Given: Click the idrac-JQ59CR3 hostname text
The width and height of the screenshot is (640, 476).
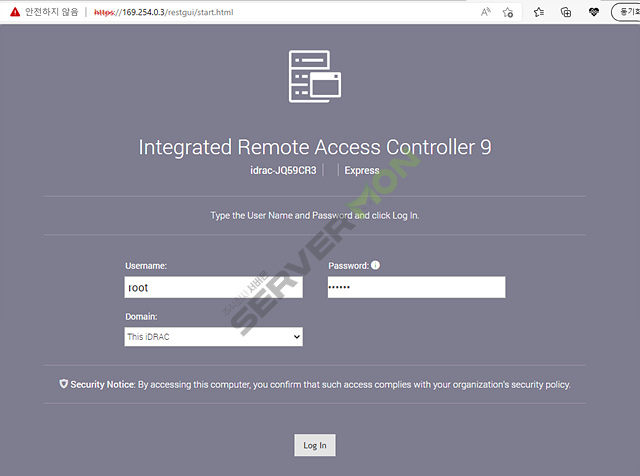Looking at the screenshot, I should (x=283, y=170).
